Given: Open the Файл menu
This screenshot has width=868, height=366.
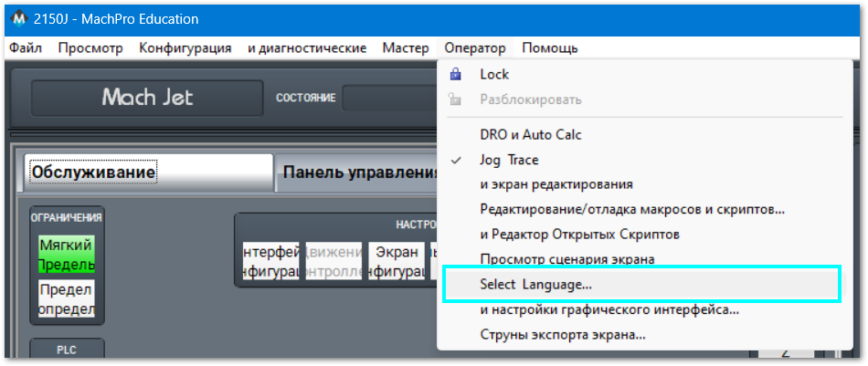Looking at the screenshot, I should tap(25, 47).
